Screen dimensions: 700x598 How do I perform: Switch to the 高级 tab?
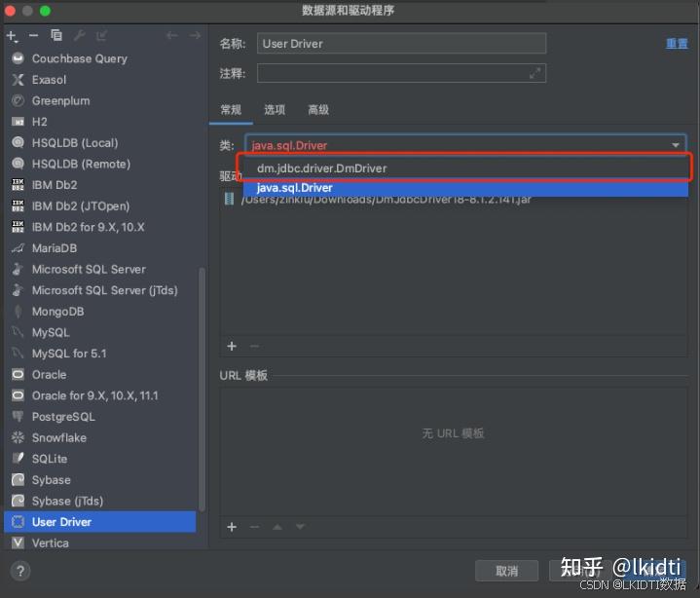pyautogui.click(x=318, y=109)
